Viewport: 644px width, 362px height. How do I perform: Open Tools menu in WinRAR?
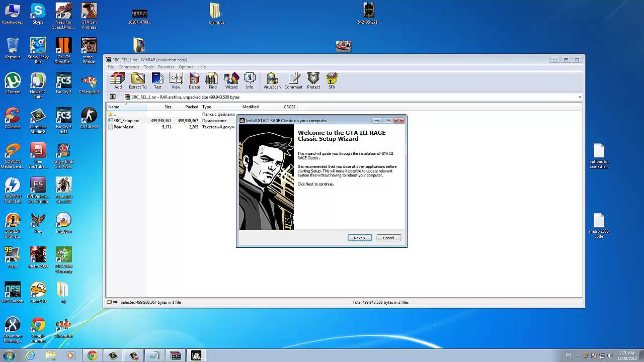(x=148, y=67)
